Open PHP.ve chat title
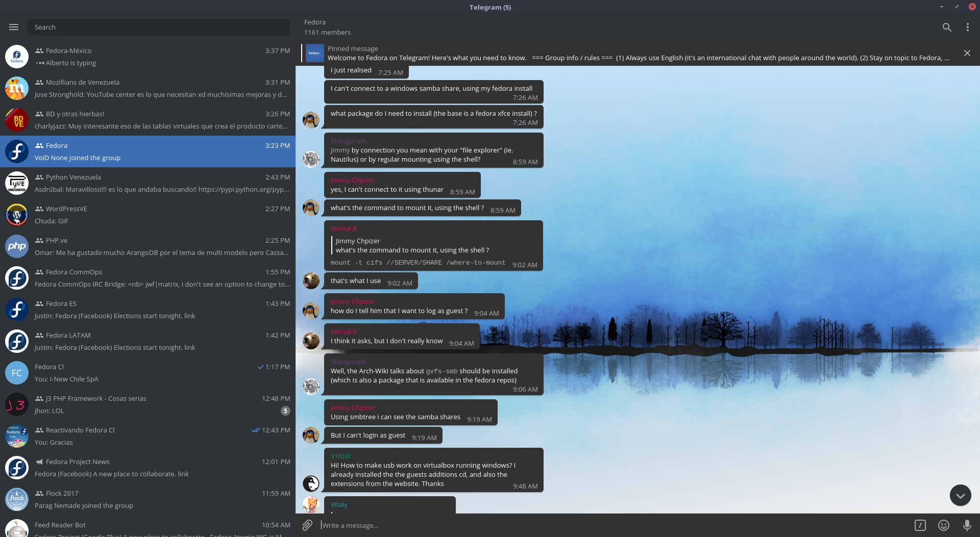 click(x=57, y=240)
